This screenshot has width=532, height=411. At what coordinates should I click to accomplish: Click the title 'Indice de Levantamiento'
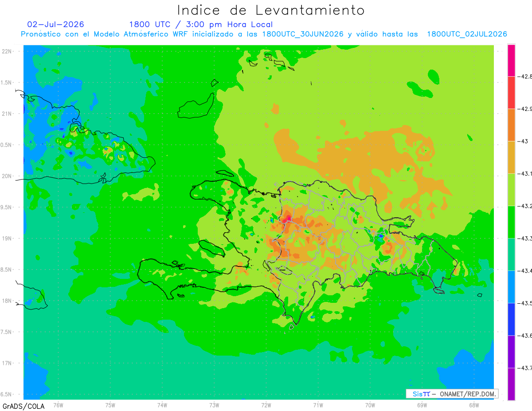tap(271, 10)
